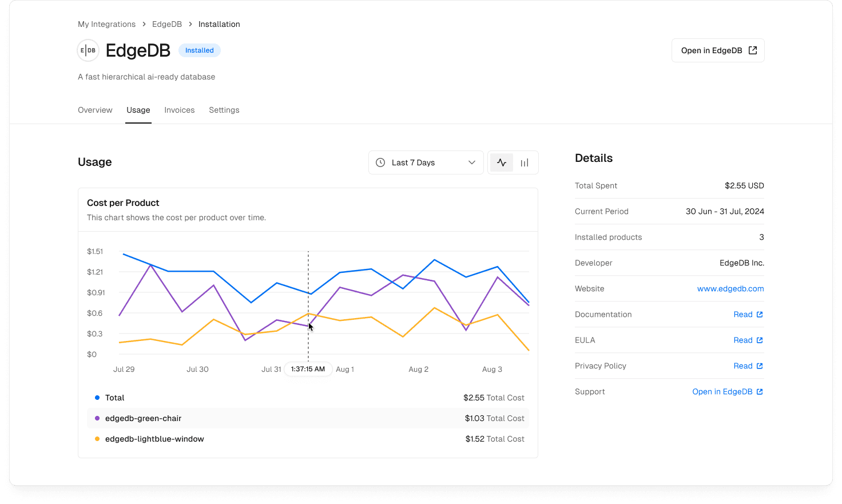This screenshot has height=504, width=842.
Task: Click external link icon beside Documentation Read
Action: (760, 315)
